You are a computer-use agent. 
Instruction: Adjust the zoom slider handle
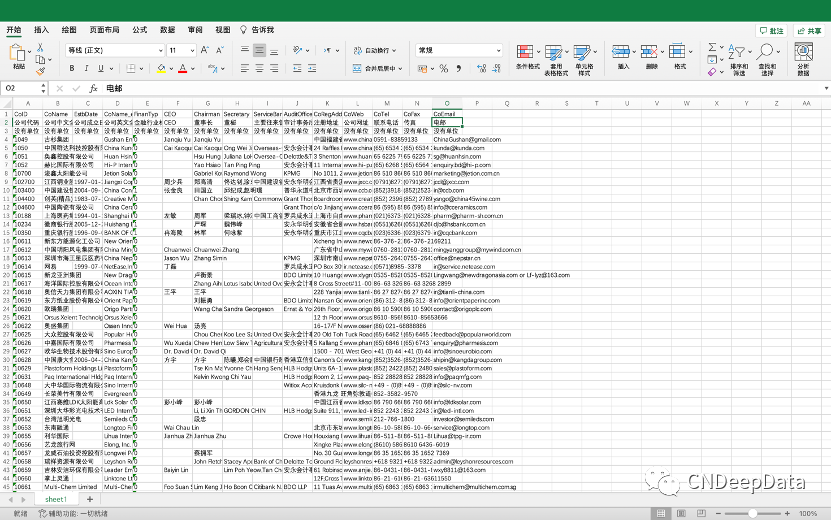[x=752, y=513]
